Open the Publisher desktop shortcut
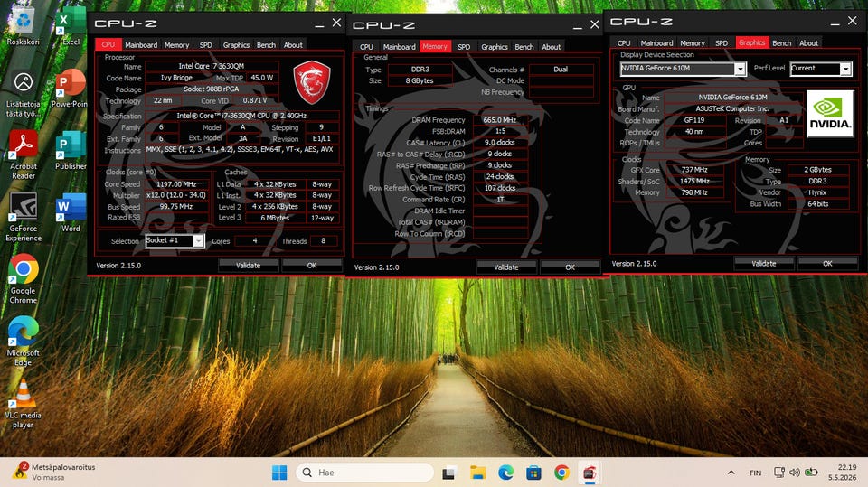 [71, 151]
